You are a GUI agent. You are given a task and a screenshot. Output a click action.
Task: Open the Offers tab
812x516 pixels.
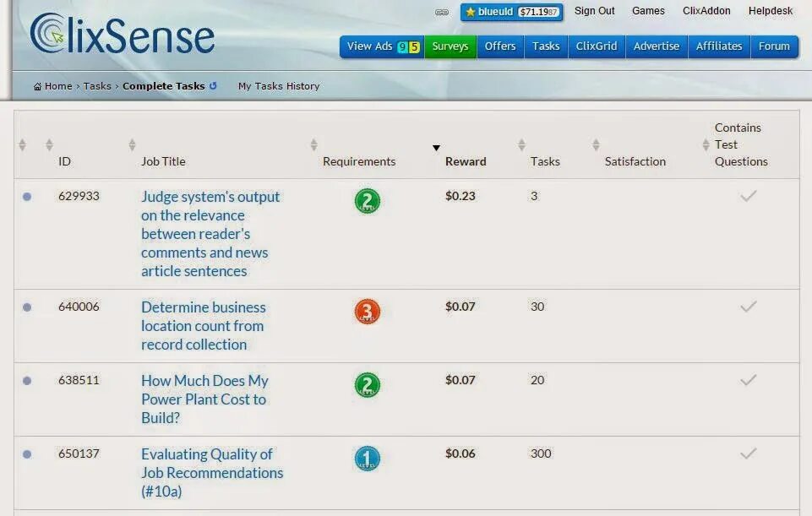pos(500,46)
